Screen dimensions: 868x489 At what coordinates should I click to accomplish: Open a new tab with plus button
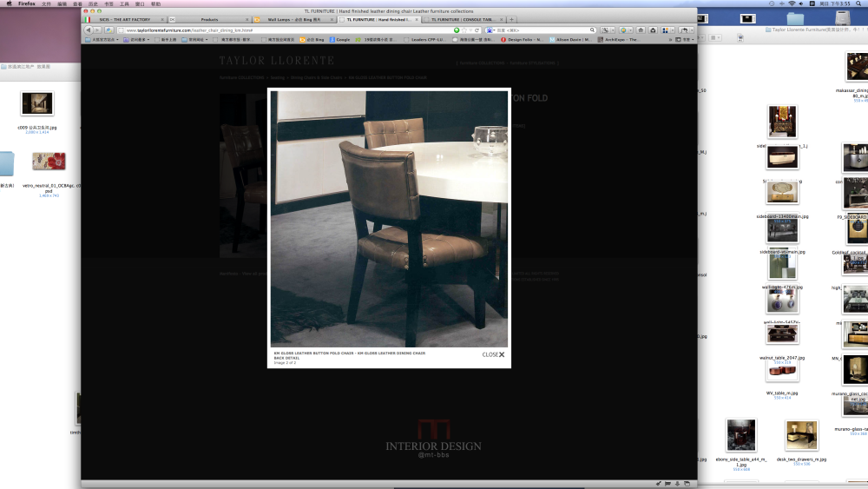[x=511, y=19]
